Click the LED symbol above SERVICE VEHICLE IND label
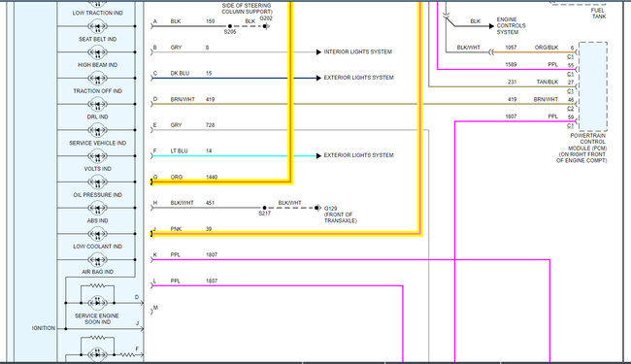The image size is (631, 364). pos(97,130)
